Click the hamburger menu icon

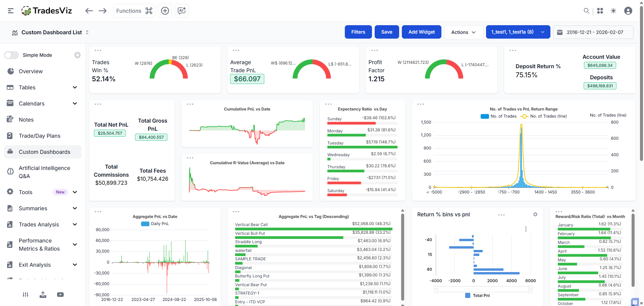pos(11,11)
